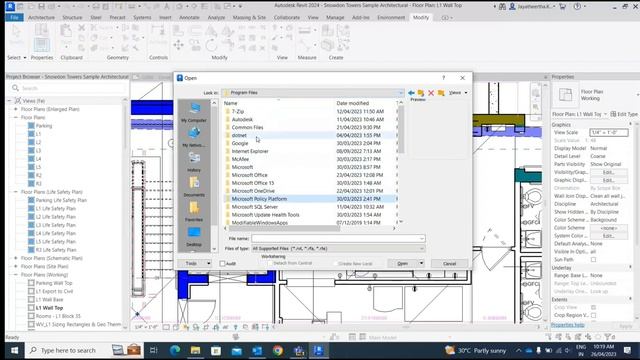Open the Revit application menu icon
This screenshot has height=360, width=640.
(x=10, y=6)
